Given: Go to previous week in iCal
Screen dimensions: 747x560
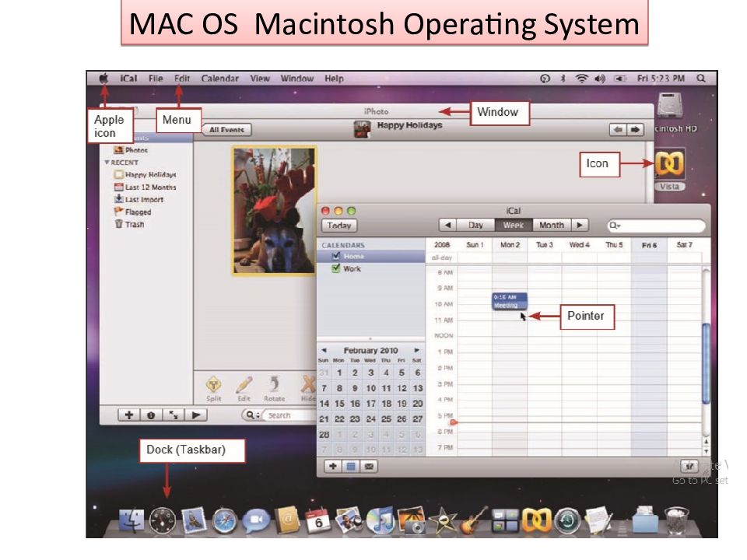Looking at the screenshot, I should [447, 225].
